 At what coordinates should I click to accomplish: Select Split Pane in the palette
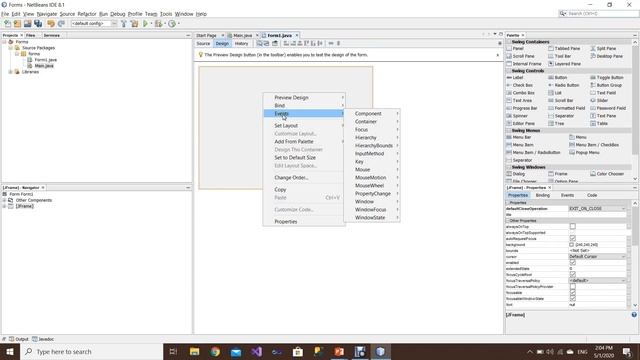(603, 49)
